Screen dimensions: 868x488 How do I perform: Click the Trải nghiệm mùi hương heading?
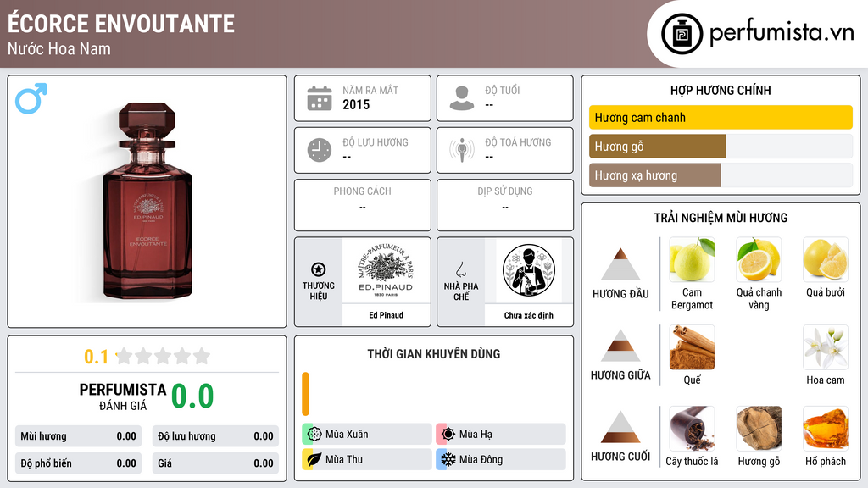(x=721, y=218)
